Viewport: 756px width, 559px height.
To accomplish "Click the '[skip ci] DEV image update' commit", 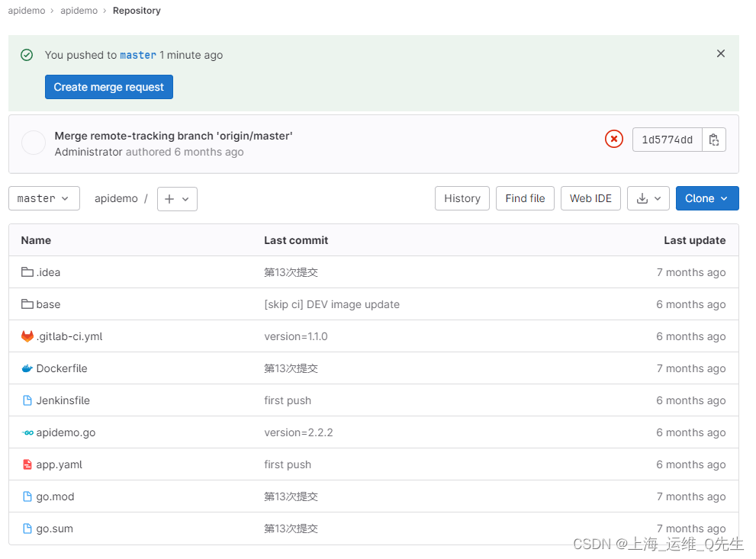I will [332, 304].
